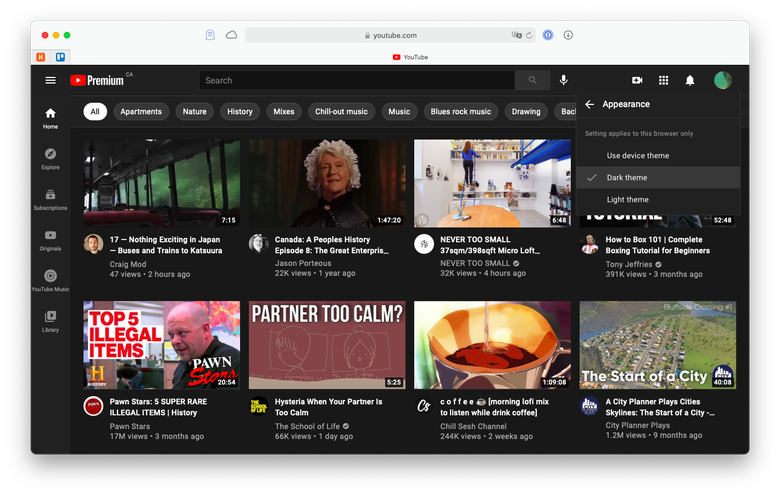The width and height of the screenshot is (780, 495).
Task: Open Chill Sesh Channel avatar
Action: click(x=424, y=406)
